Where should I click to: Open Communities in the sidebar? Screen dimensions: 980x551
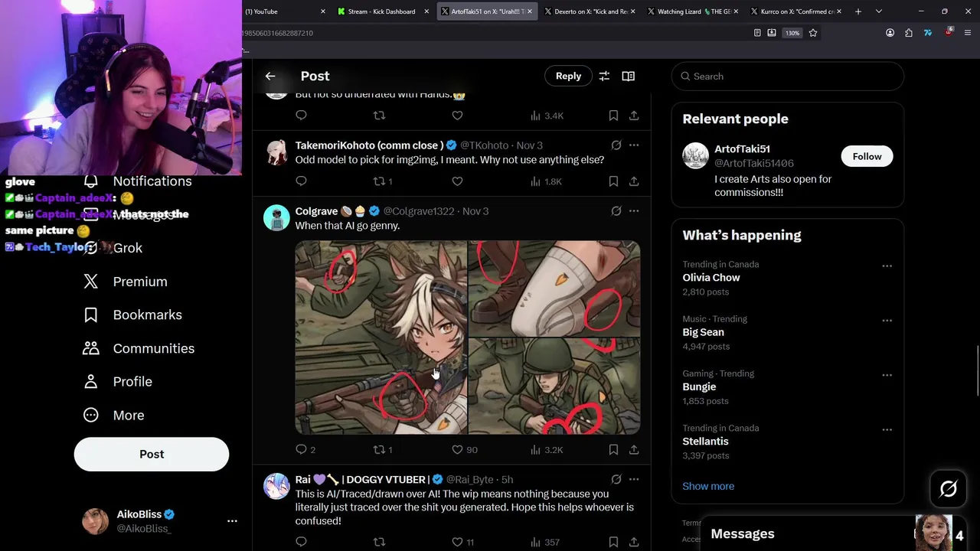[139, 348]
